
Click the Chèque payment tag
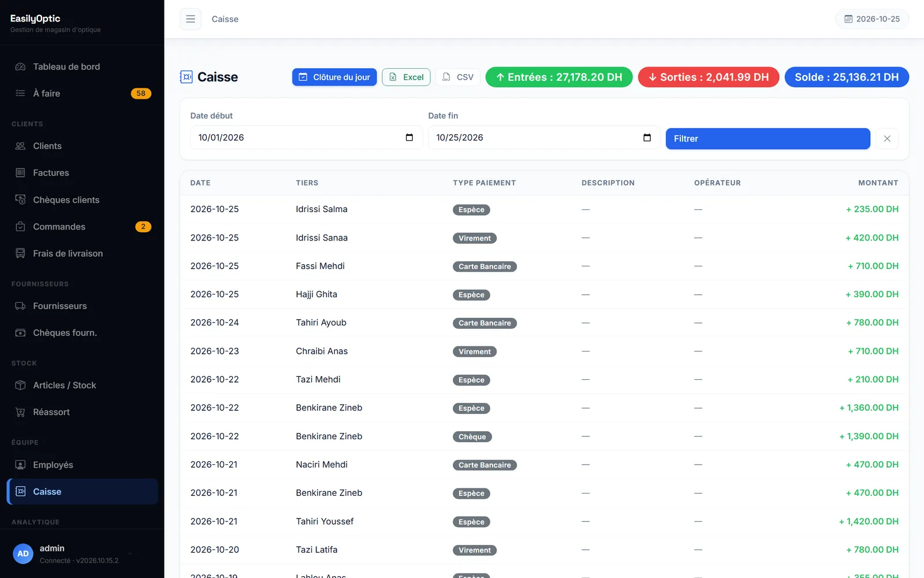[x=472, y=437]
